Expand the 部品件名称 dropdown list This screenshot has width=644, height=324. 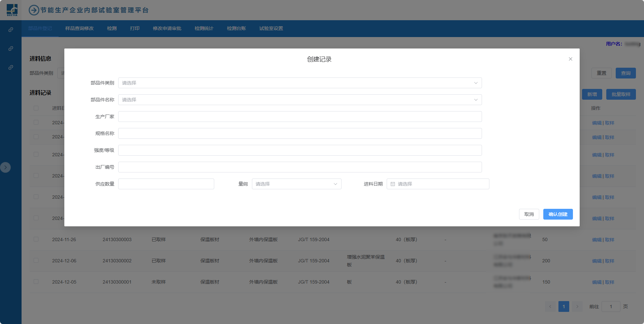point(300,100)
